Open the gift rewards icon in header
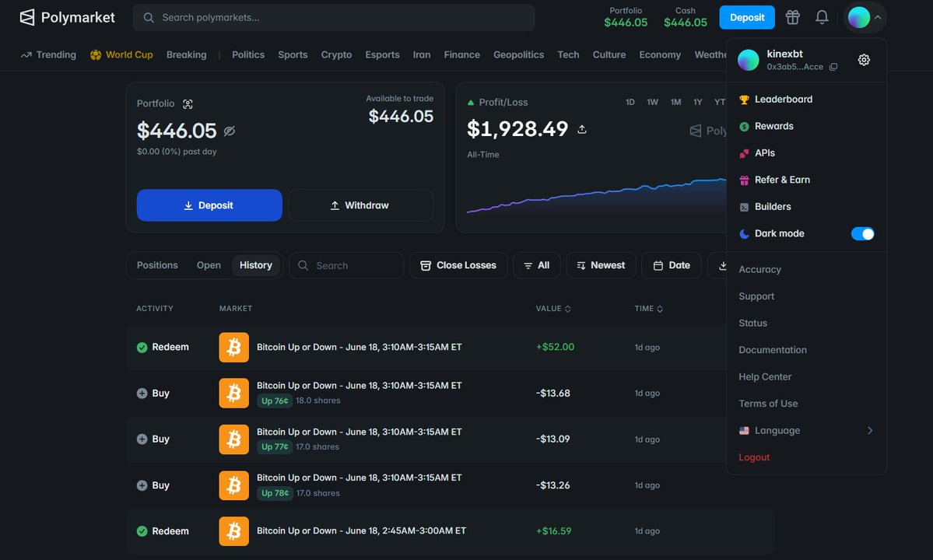 pyautogui.click(x=793, y=17)
